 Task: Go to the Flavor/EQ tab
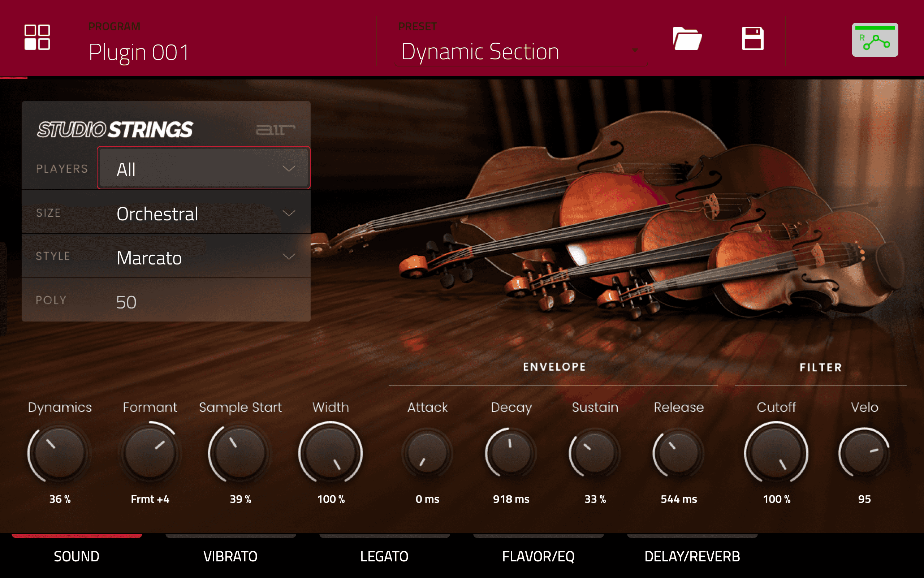[x=538, y=556]
